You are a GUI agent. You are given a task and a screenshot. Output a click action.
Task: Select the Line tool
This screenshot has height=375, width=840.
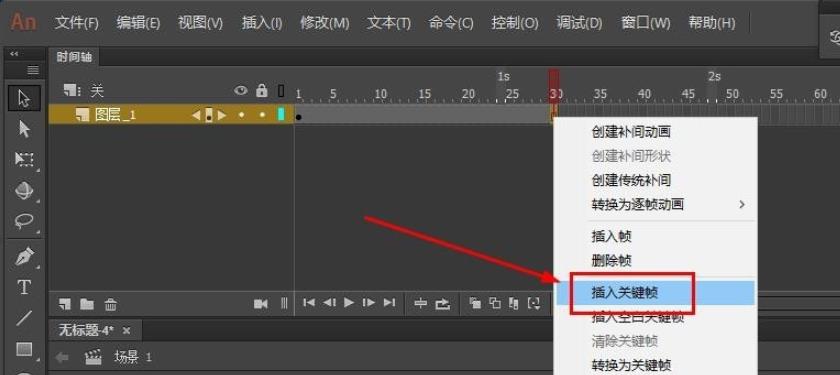[24, 318]
